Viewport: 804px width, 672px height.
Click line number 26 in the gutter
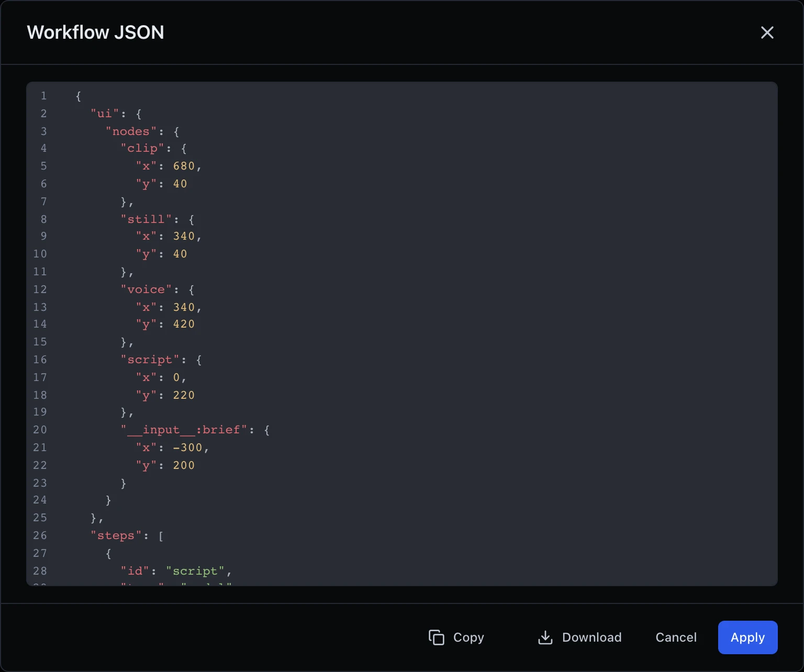40,535
